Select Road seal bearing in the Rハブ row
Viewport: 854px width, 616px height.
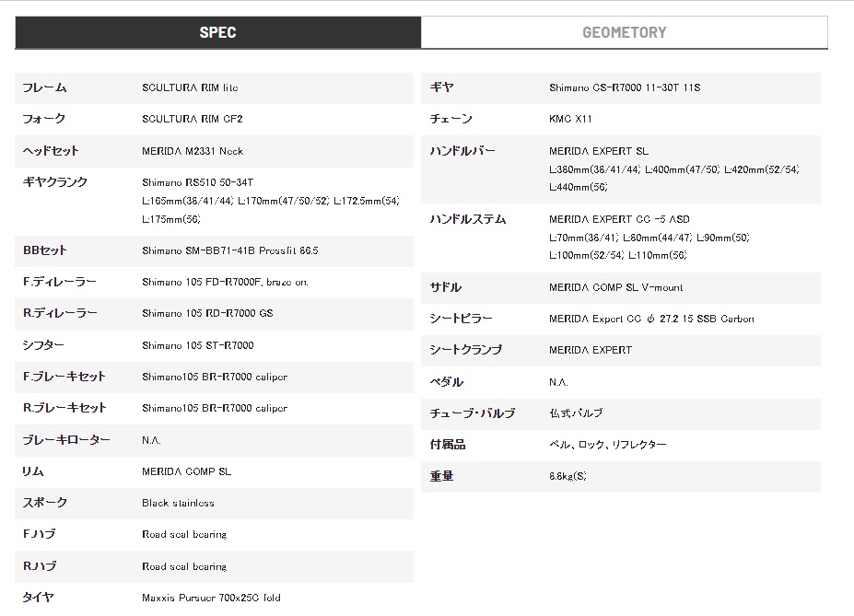[x=184, y=566]
